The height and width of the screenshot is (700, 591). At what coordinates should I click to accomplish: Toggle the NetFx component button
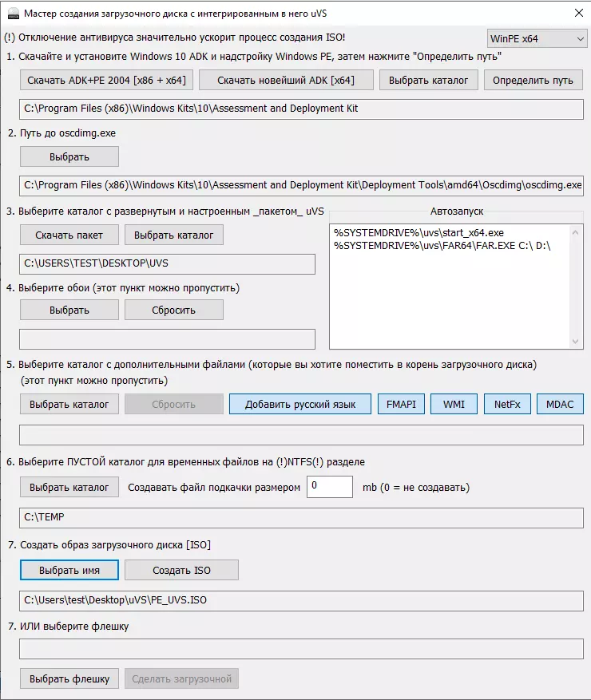(507, 404)
